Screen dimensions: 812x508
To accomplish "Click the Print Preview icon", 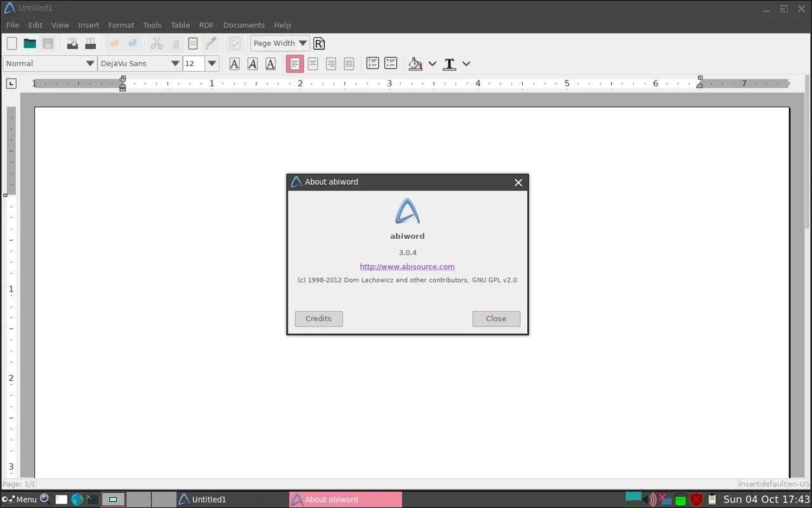I will point(72,43).
